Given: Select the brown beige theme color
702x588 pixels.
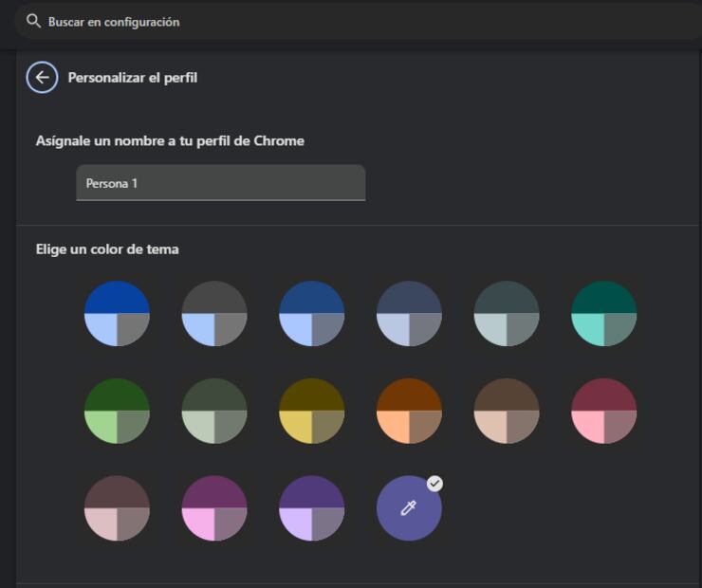Looking at the screenshot, I should point(507,411).
